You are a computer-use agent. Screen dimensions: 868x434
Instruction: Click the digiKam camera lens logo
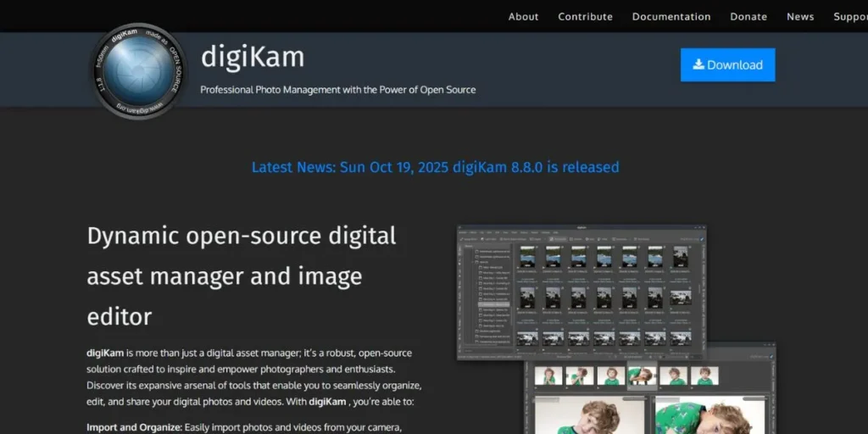point(138,70)
